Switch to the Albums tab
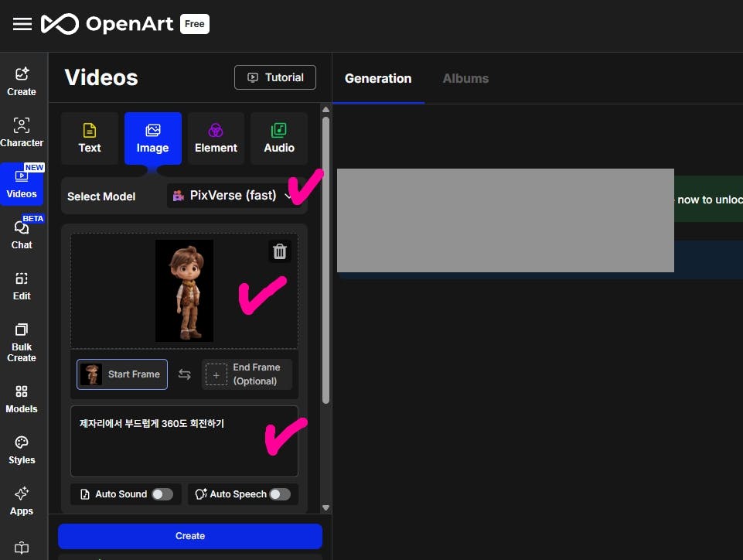Viewport: 743px width, 560px height. [x=465, y=78]
